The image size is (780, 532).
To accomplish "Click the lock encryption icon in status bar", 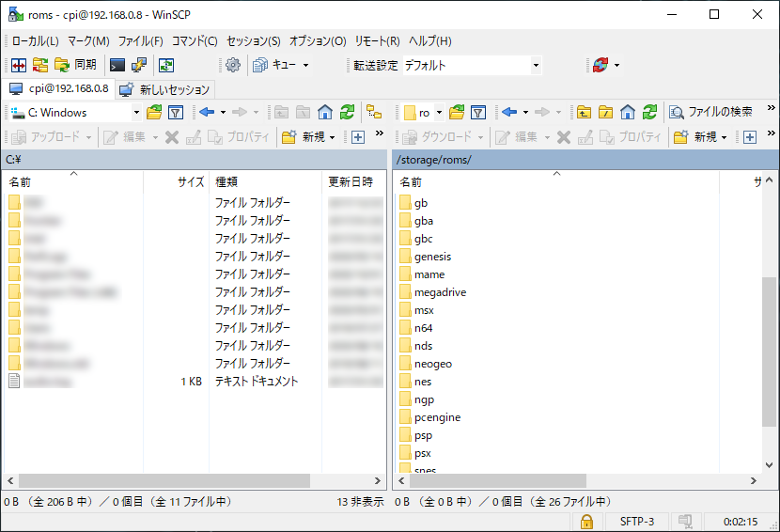I will point(586,521).
